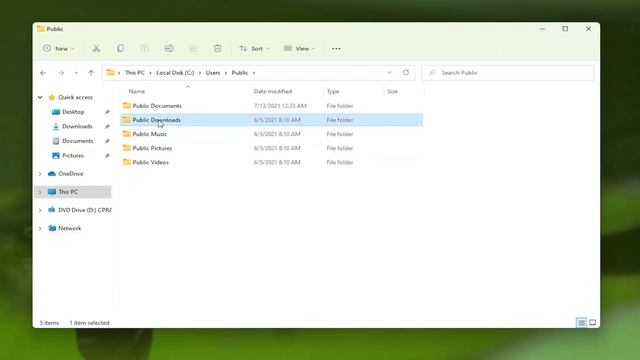The height and width of the screenshot is (360, 640).
Task: Select Network in navigation pane
Action: pyautogui.click(x=69, y=228)
